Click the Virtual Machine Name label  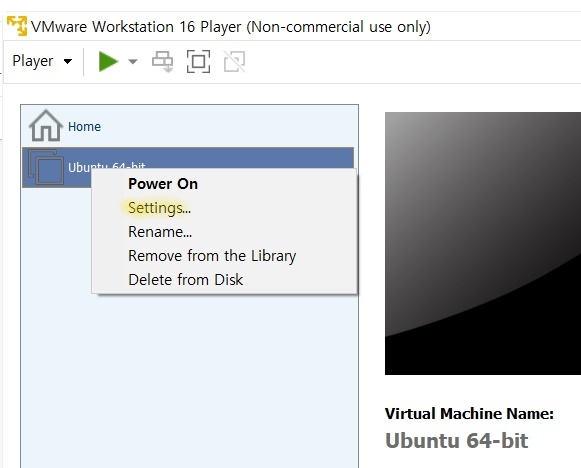[x=469, y=414]
